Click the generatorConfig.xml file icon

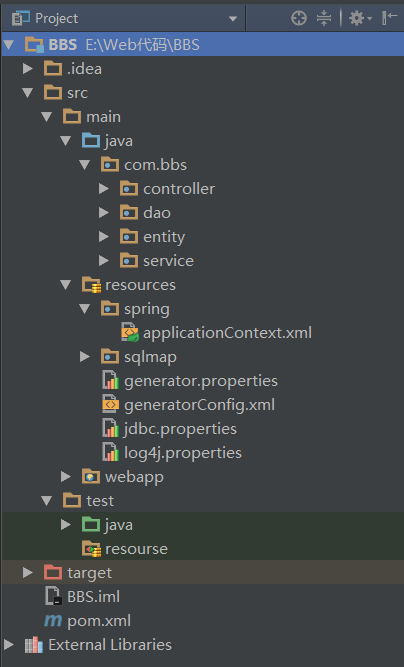point(111,405)
